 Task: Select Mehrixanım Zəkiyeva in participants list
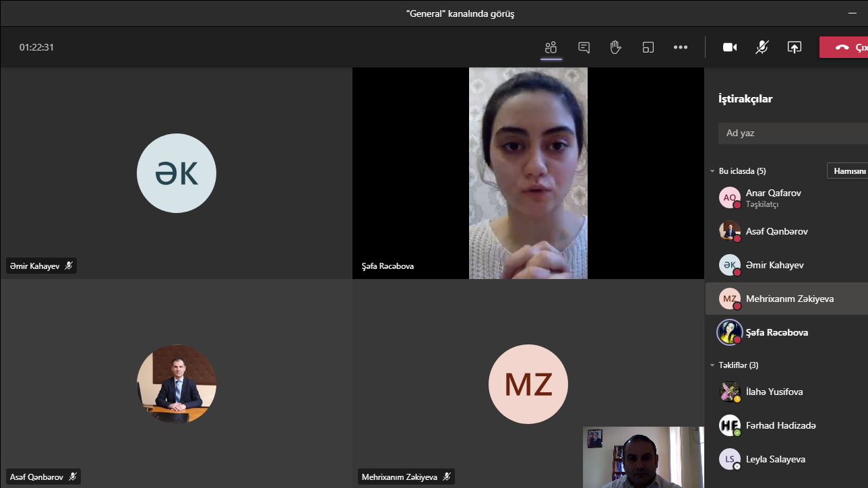[x=789, y=299]
